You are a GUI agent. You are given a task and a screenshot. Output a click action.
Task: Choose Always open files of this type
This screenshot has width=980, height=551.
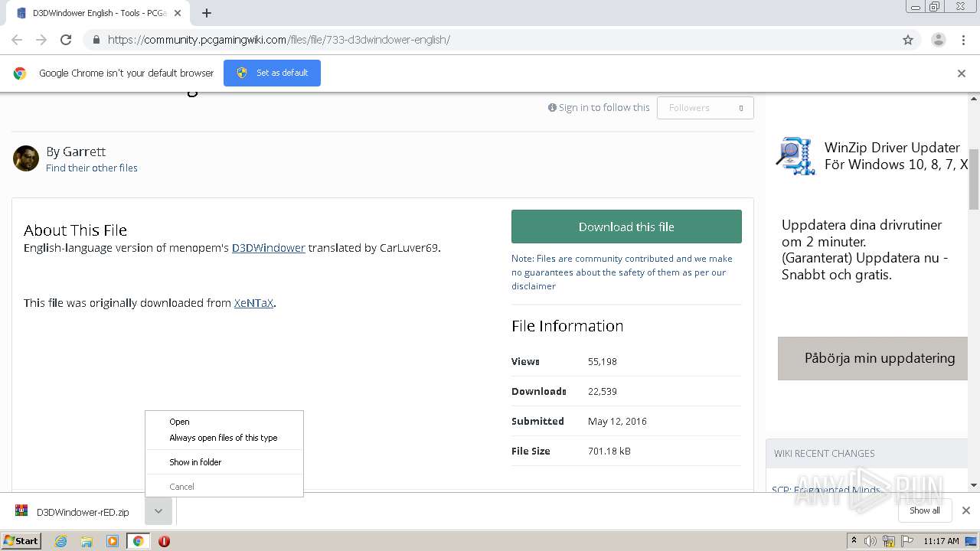tap(224, 438)
